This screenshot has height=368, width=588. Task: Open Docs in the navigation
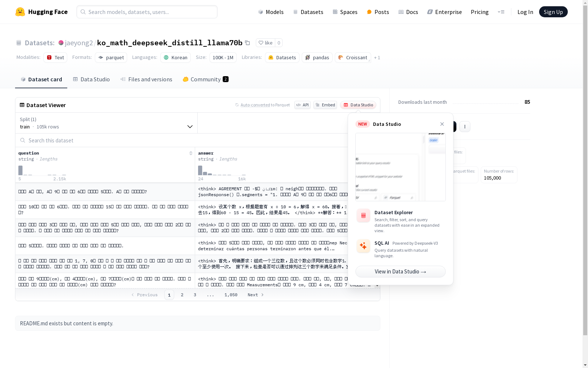click(408, 12)
